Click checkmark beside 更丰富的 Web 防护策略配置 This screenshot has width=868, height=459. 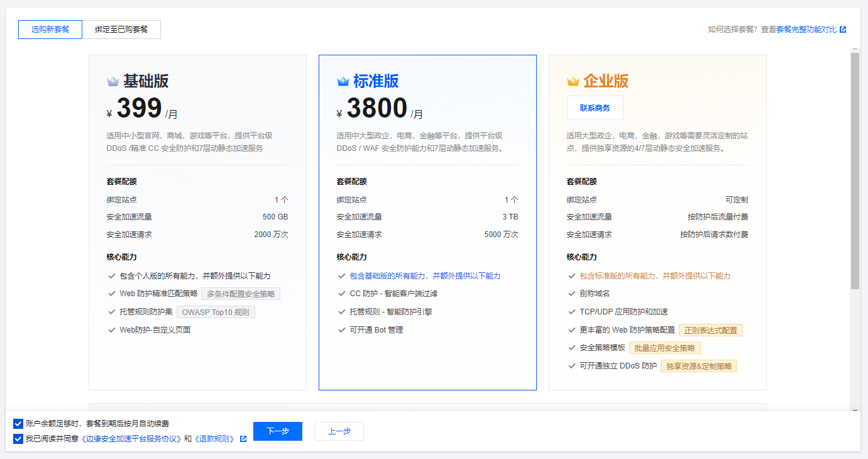point(572,330)
